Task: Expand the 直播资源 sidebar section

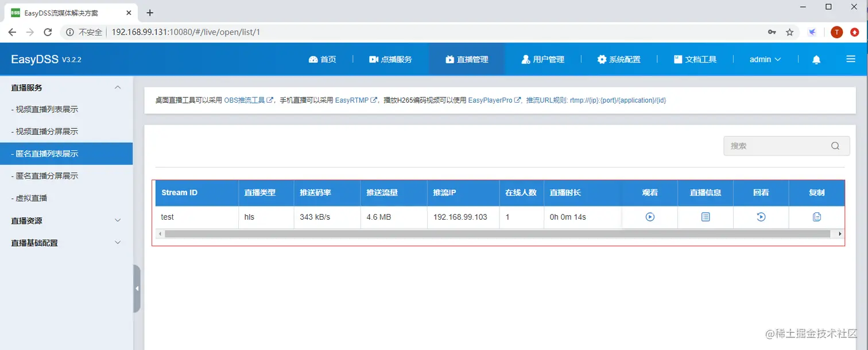Action: point(66,220)
